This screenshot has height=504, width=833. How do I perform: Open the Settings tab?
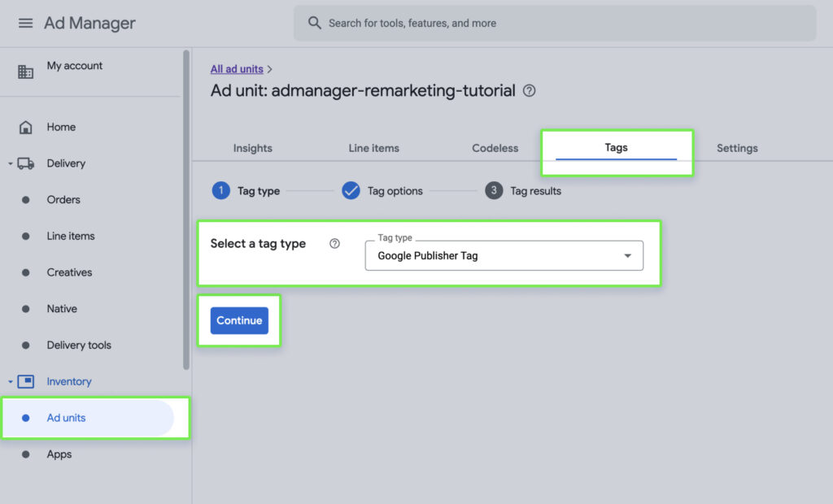click(x=737, y=148)
